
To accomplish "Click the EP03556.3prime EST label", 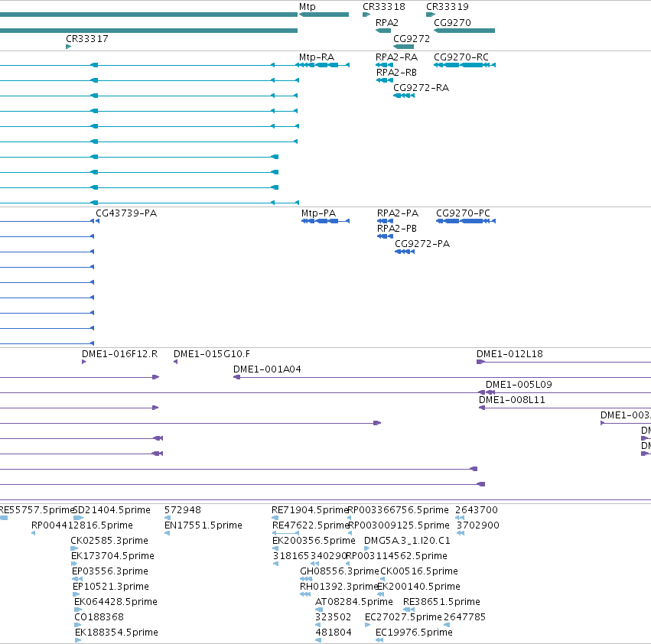I will [110, 571].
